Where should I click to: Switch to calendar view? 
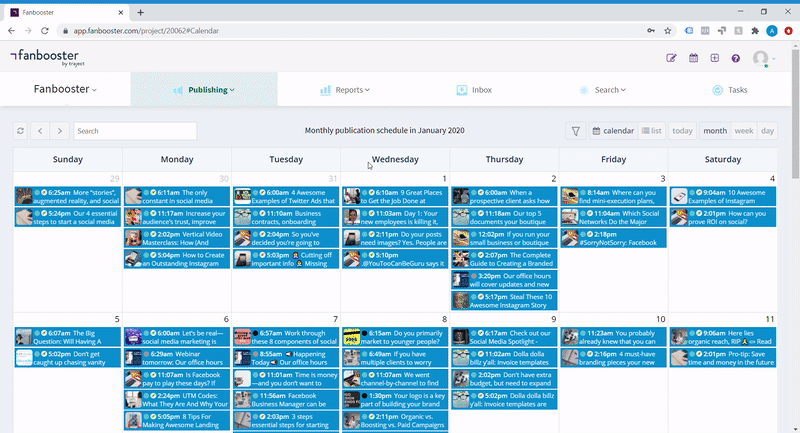coord(613,131)
